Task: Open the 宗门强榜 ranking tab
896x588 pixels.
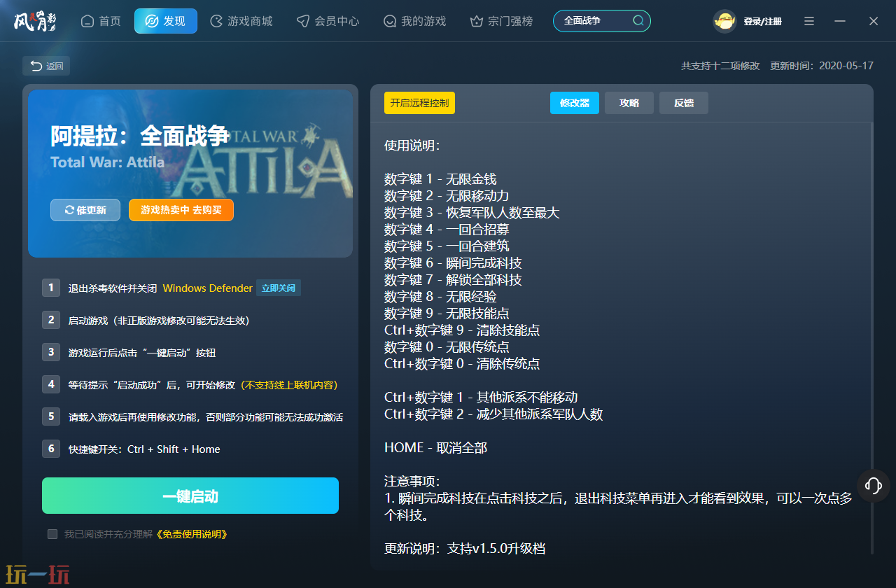Action: (501, 21)
